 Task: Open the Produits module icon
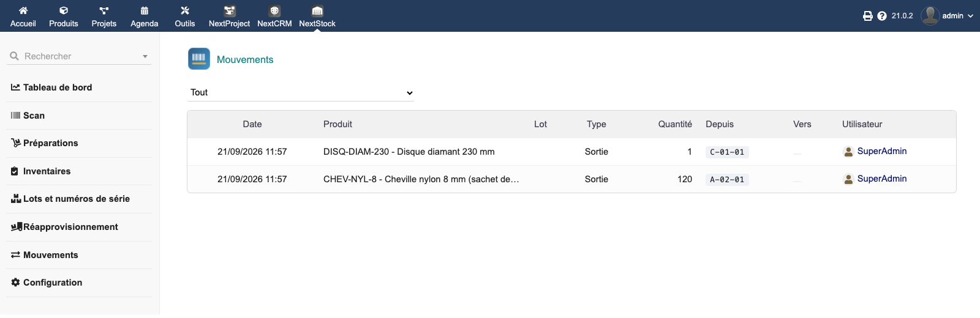[x=64, y=10]
